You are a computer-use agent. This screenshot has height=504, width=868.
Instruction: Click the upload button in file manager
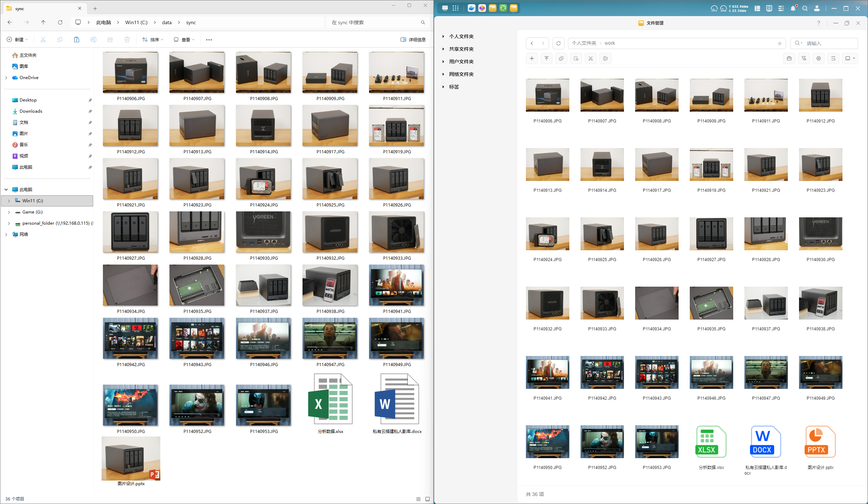pyautogui.click(x=546, y=58)
